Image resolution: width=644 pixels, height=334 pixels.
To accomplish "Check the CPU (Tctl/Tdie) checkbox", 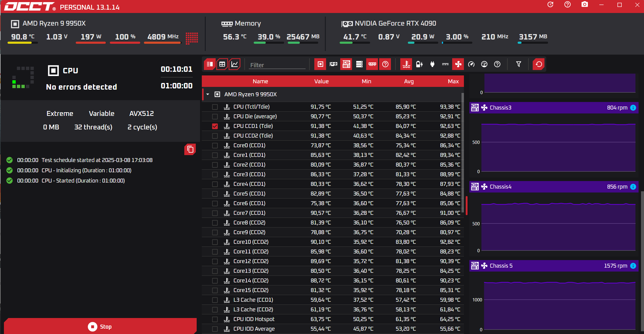I will (215, 107).
